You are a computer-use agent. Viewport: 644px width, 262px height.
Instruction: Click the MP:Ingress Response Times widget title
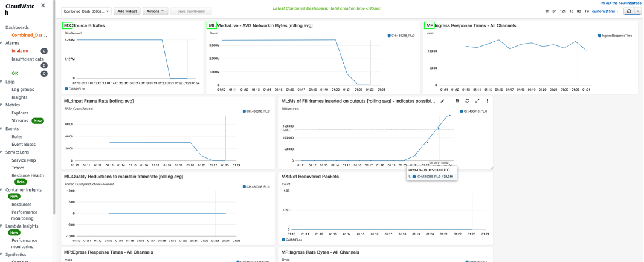[471, 25]
